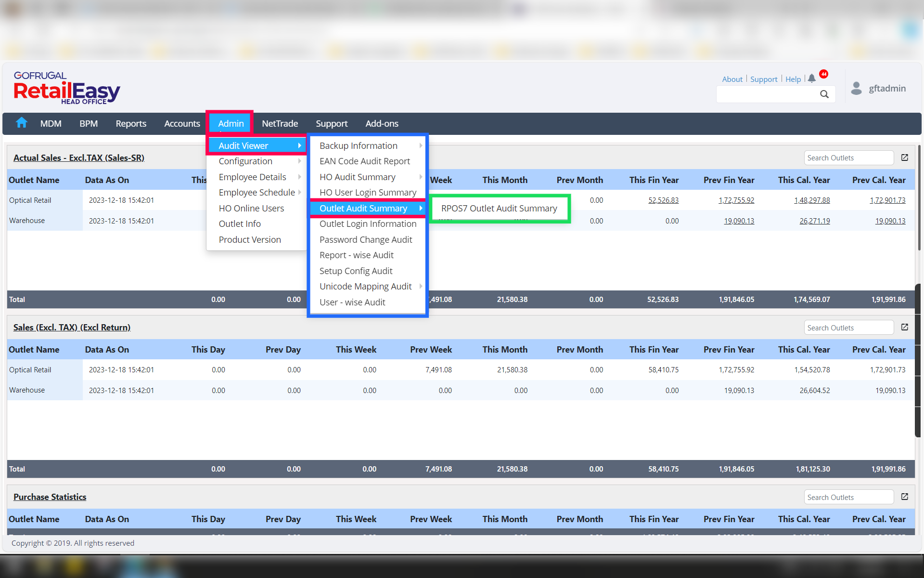
Task: Open Actual Sales panel in new window
Action: (x=905, y=158)
